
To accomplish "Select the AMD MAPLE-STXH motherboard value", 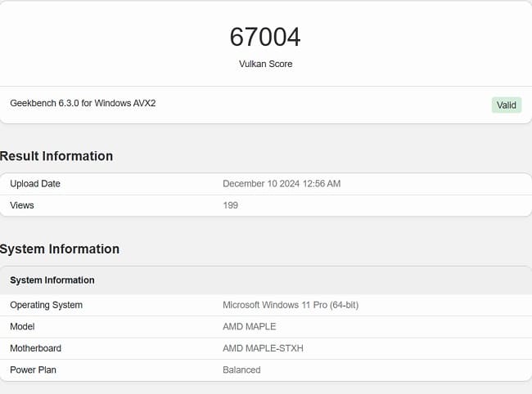I will point(263,348).
